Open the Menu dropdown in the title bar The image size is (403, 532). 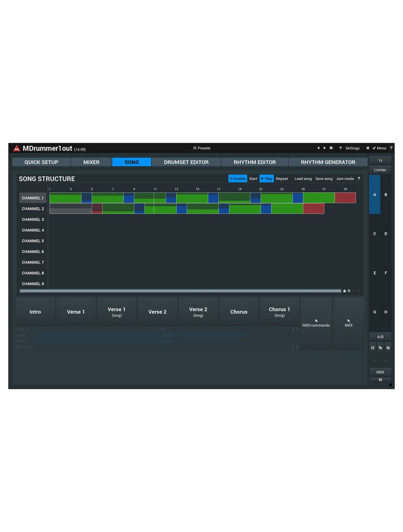pos(380,148)
